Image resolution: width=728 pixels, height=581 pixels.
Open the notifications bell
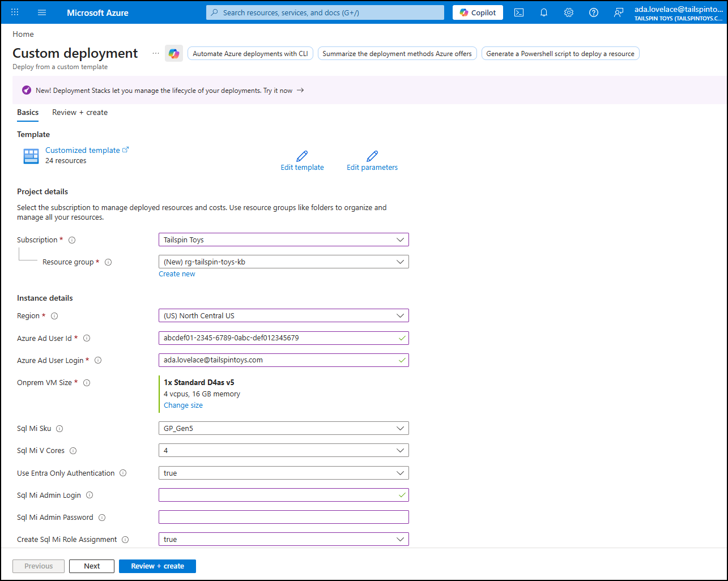click(544, 12)
